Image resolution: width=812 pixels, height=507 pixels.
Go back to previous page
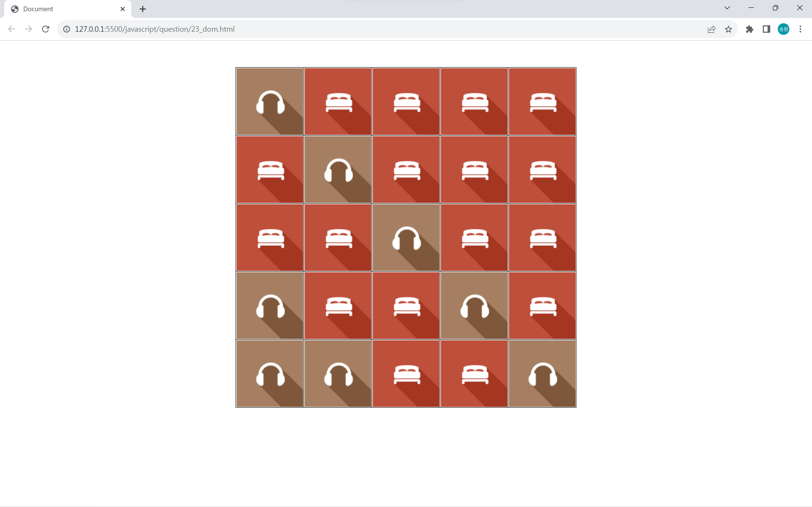click(11, 29)
